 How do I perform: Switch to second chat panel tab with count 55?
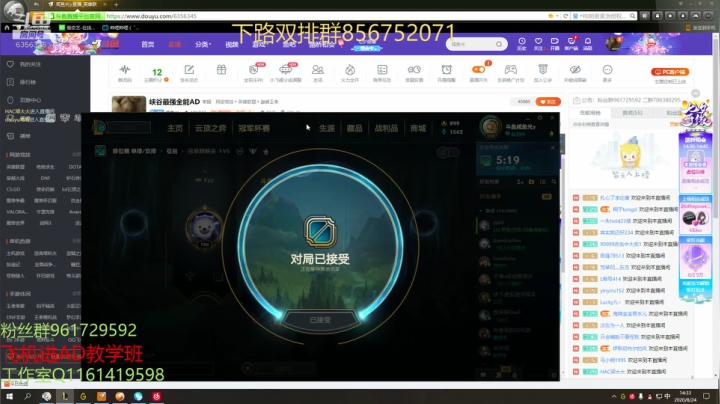(x=632, y=112)
